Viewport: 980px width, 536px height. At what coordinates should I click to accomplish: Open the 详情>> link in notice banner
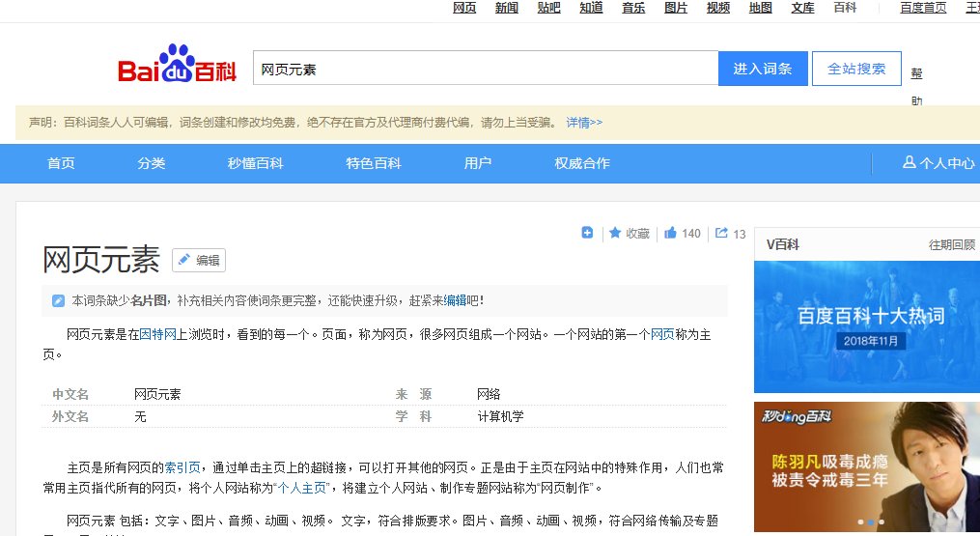[584, 123]
